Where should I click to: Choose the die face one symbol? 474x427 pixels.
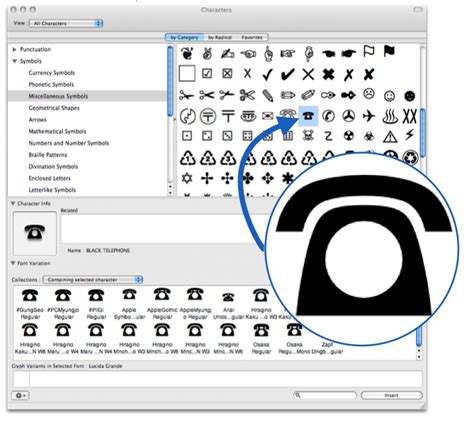pos(187,136)
